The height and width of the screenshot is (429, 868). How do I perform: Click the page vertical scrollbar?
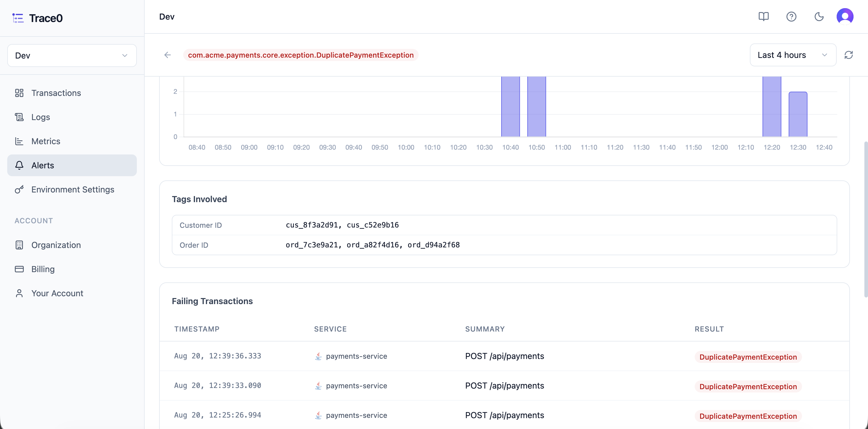tap(866, 219)
